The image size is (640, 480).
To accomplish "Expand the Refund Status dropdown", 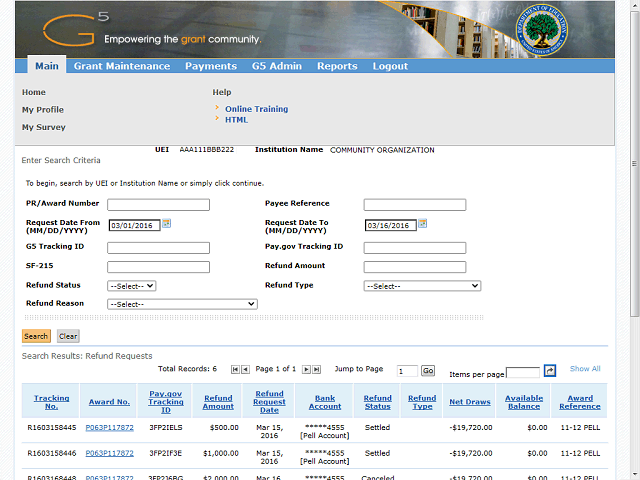I will (132, 286).
